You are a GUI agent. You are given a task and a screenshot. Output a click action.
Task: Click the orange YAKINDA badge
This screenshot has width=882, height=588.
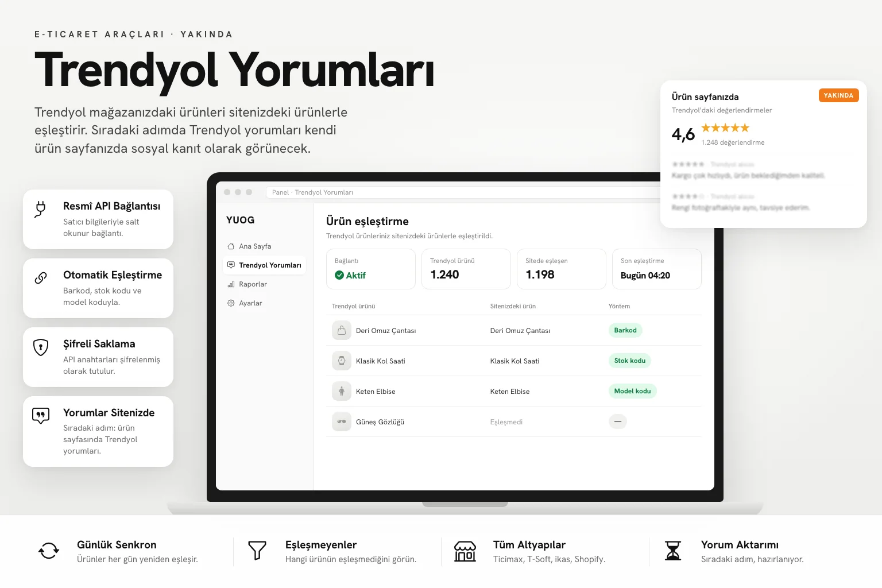[838, 95]
